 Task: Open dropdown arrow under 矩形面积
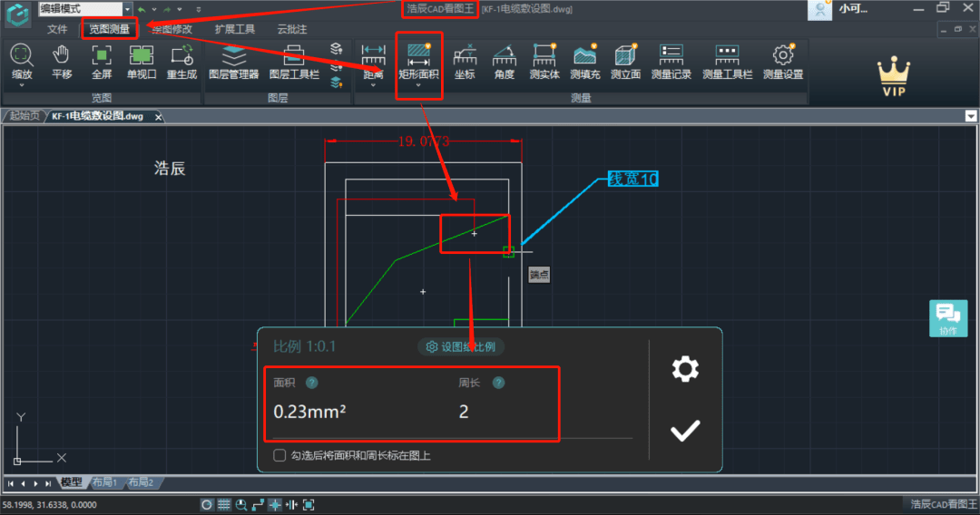tap(418, 86)
